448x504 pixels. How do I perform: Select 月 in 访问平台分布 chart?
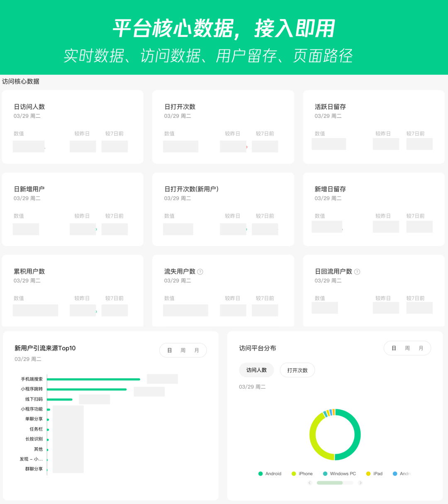pos(421,348)
